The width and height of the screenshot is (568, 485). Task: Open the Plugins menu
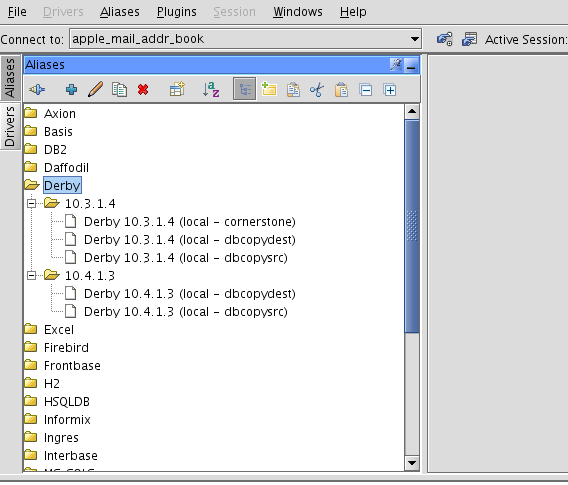coord(176,12)
